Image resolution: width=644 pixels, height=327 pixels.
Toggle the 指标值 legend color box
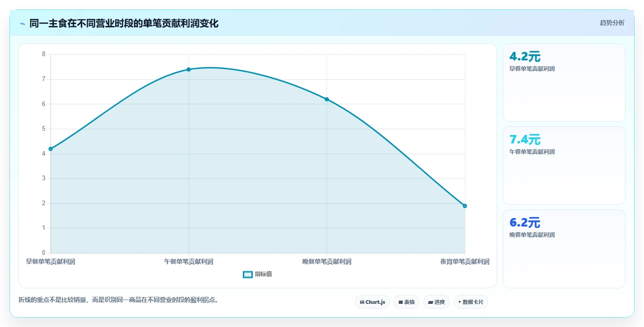tap(248, 275)
